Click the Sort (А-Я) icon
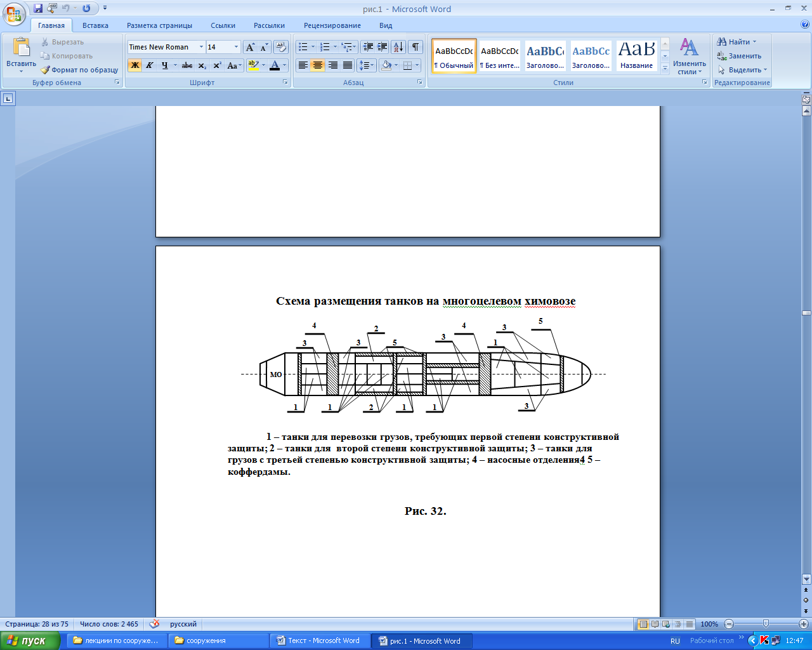Image resolution: width=812 pixels, height=650 pixels. [x=398, y=47]
